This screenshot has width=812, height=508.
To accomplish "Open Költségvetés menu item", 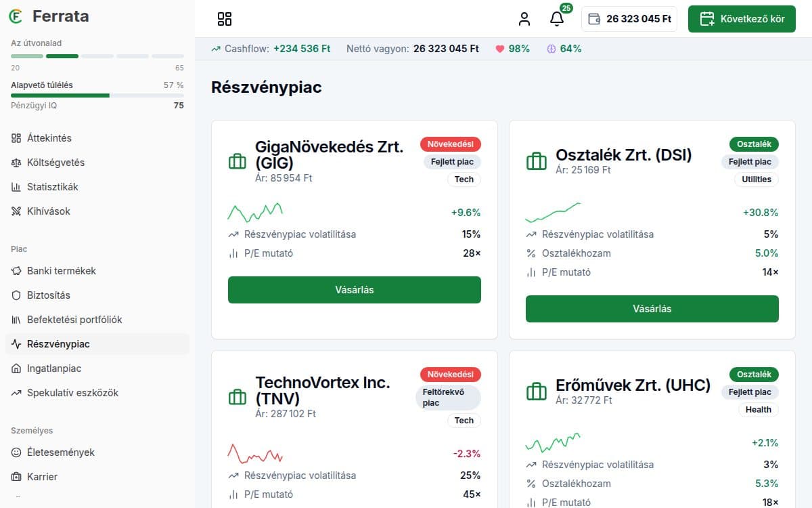I will (97, 163).
